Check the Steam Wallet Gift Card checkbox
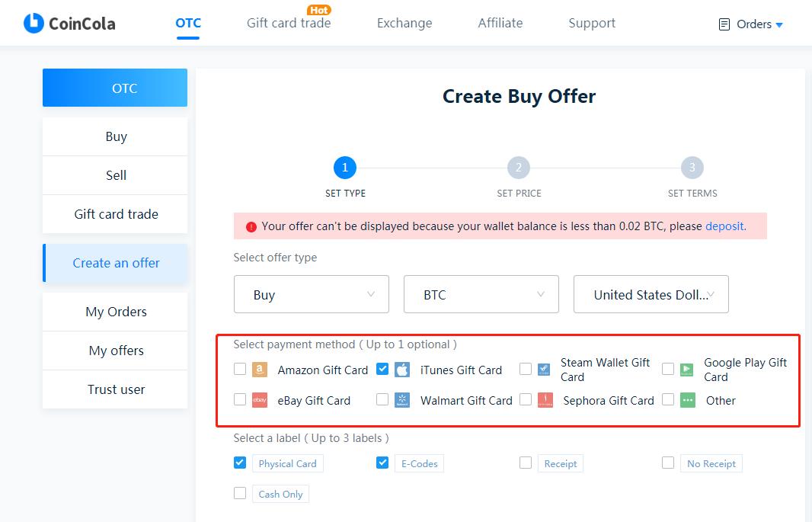This screenshot has height=522, width=812. click(526, 369)
